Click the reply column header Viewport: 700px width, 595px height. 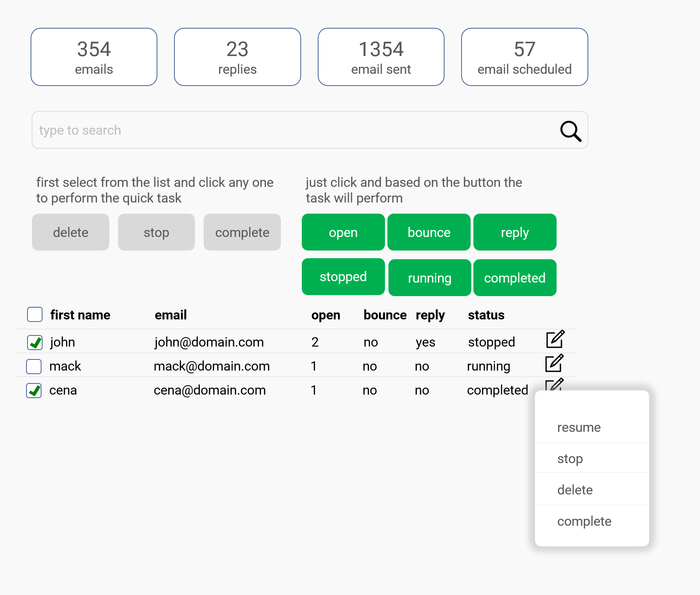tap(430, 315)
